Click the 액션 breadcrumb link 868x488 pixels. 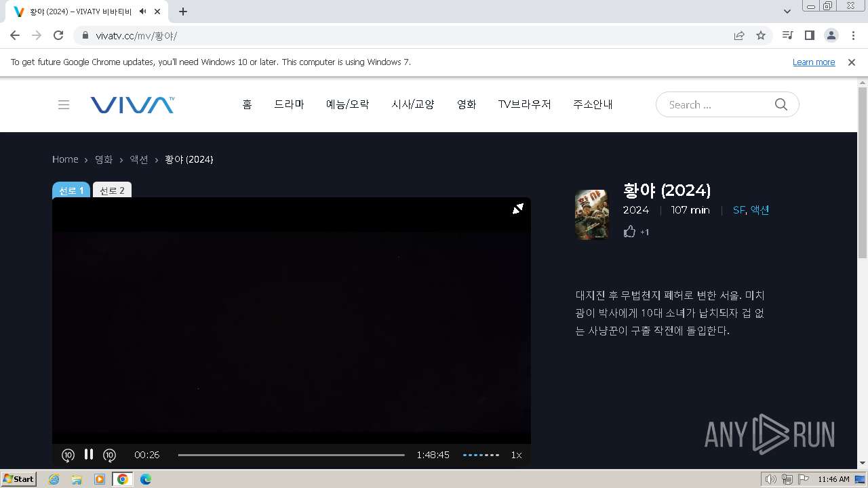139,159
